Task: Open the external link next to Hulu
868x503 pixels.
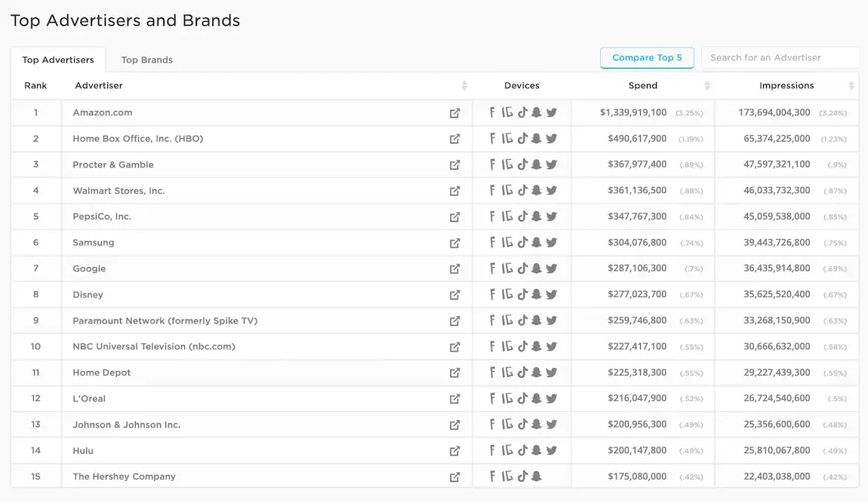Action: tap(455, 450)
